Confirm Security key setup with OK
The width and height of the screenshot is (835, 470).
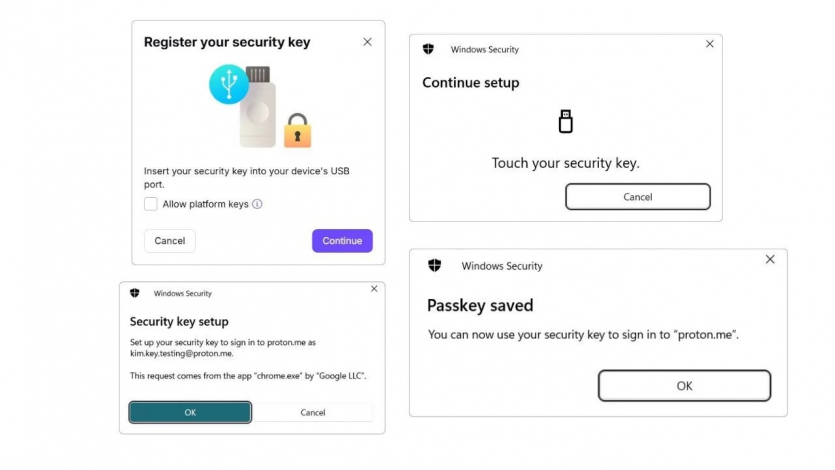point(190,412)
